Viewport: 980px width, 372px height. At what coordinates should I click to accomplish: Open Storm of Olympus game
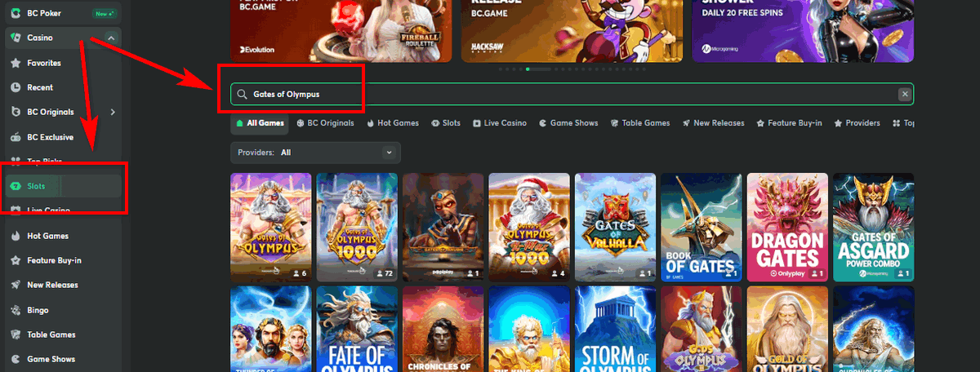point(616,329)
